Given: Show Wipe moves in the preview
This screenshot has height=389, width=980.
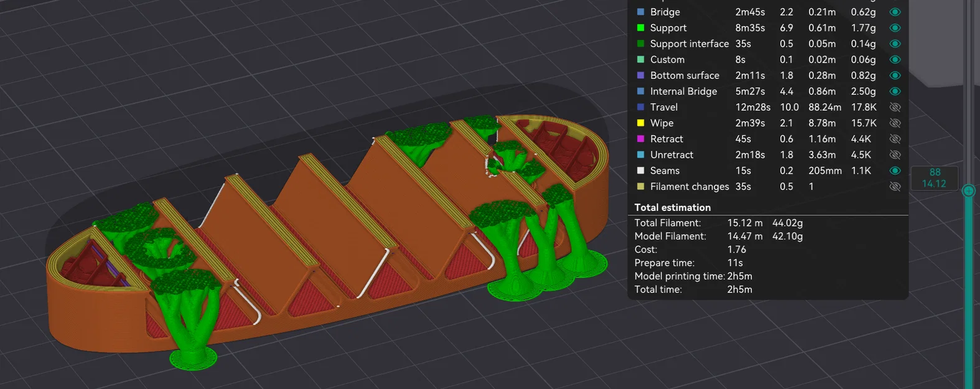Looking at the screenshot, I should pyautogui.click(x=895, y=123).
